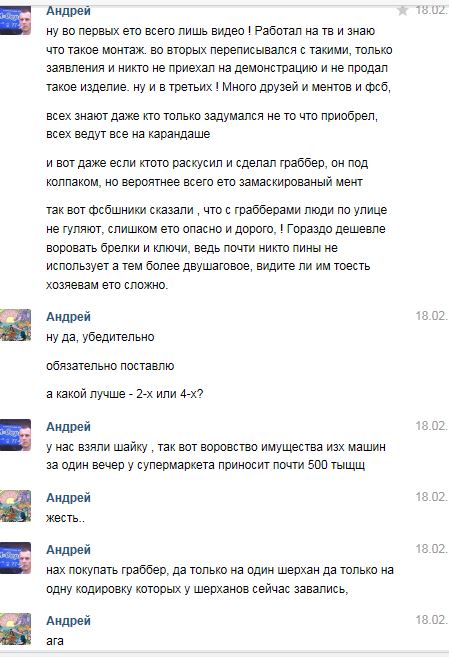Click the 18.02 date of 'у нас взяли шайку'
The height and width of the screenshot is (657, 449).
point(432,426)
